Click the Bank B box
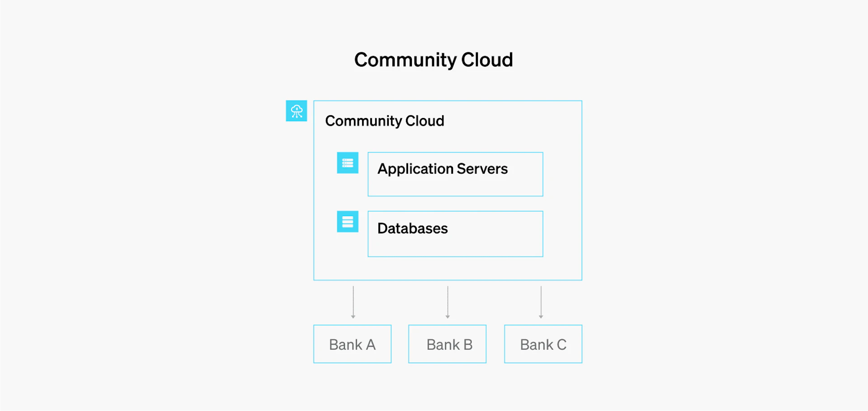 (448, 344)
